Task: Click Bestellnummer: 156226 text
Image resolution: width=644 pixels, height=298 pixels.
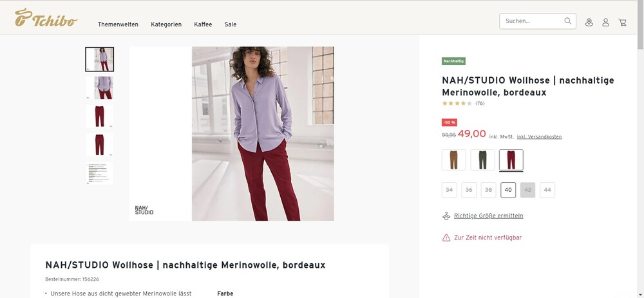Action: pos(72,279)
